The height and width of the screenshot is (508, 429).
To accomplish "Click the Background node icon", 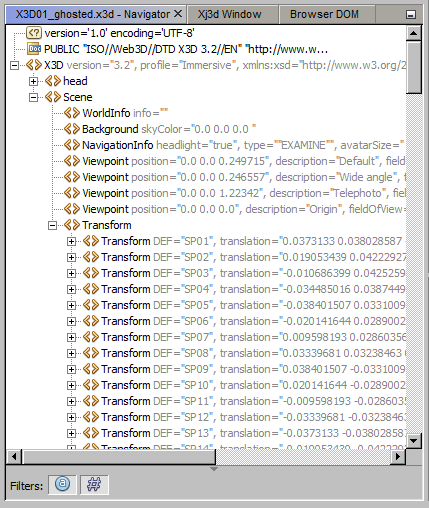I will (72, 129).
